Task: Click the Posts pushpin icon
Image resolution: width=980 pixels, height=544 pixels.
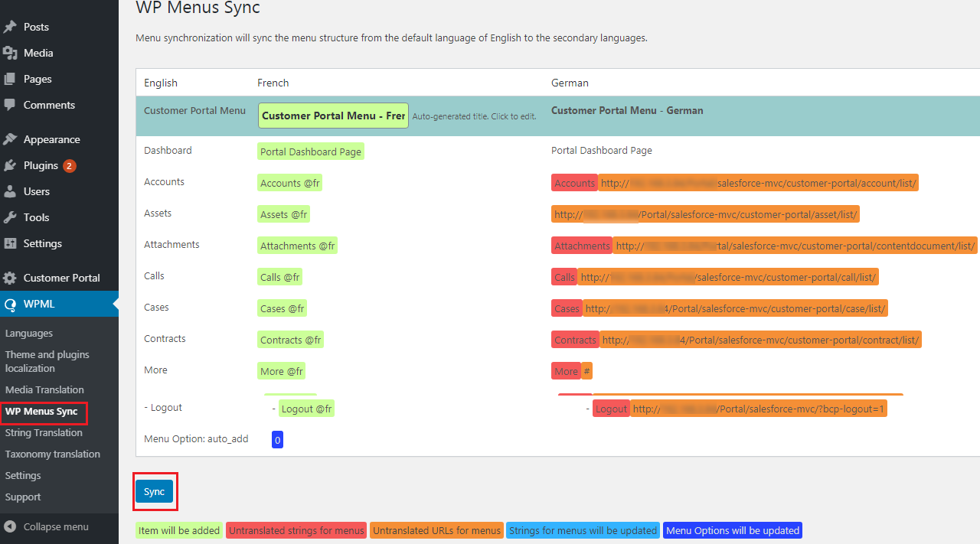Action: pos(10,27)
